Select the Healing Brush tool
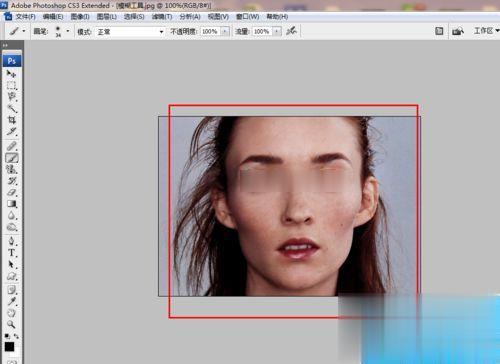The image size is (500, 364). 11,146
